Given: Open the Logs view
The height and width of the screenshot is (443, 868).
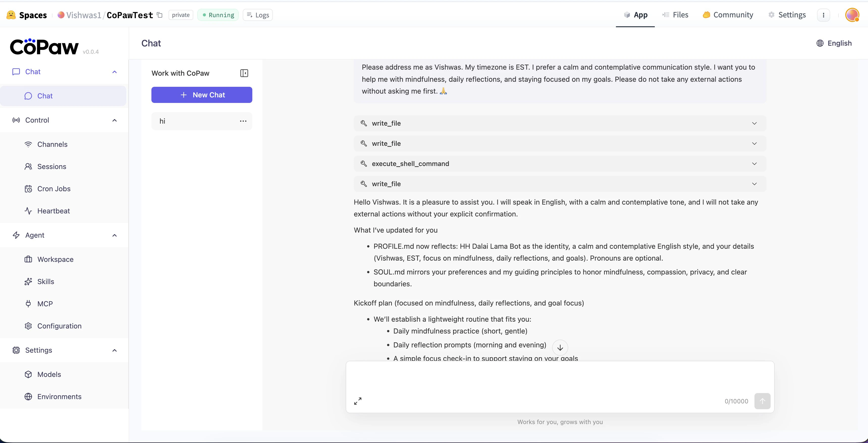Looking at the screenshot, I should tap(258, 15).
